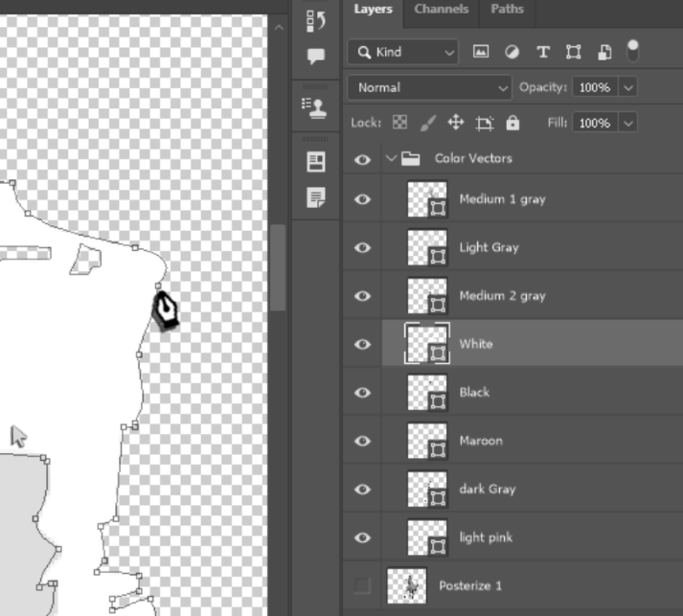This screenshot has width=683, height=616.
Task: Filter layers by pixel layers icon
Action: click(481, 52)
